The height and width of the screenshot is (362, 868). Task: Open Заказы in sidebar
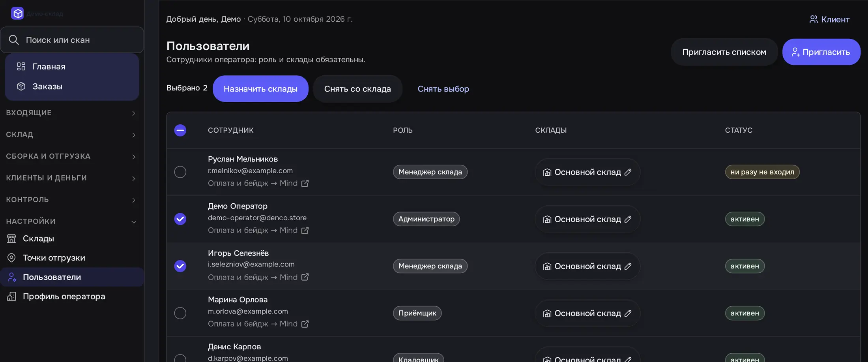[x=72, y=86]
